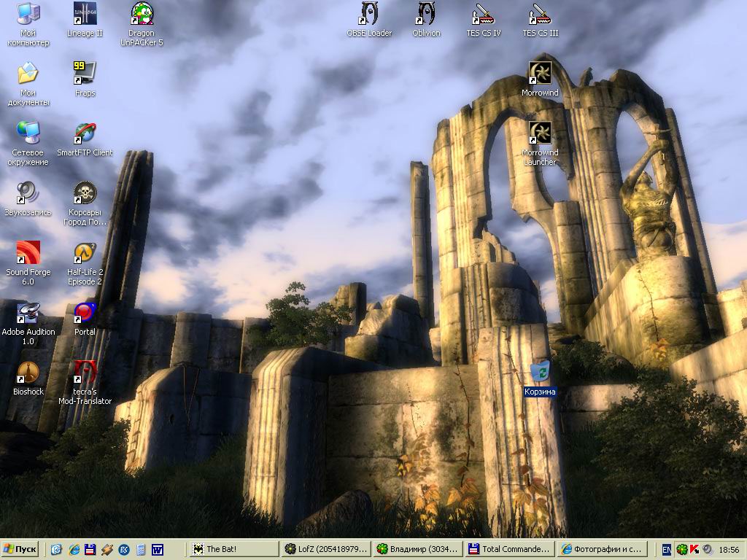Switch to the Фотографии и с... browser window

(x=601, y=549)
